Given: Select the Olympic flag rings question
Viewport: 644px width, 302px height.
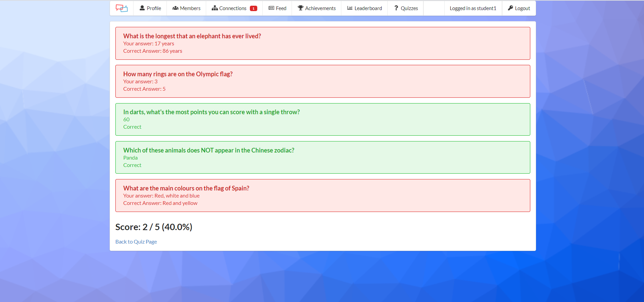Looking at the screenshot, I should coord(178,74).
